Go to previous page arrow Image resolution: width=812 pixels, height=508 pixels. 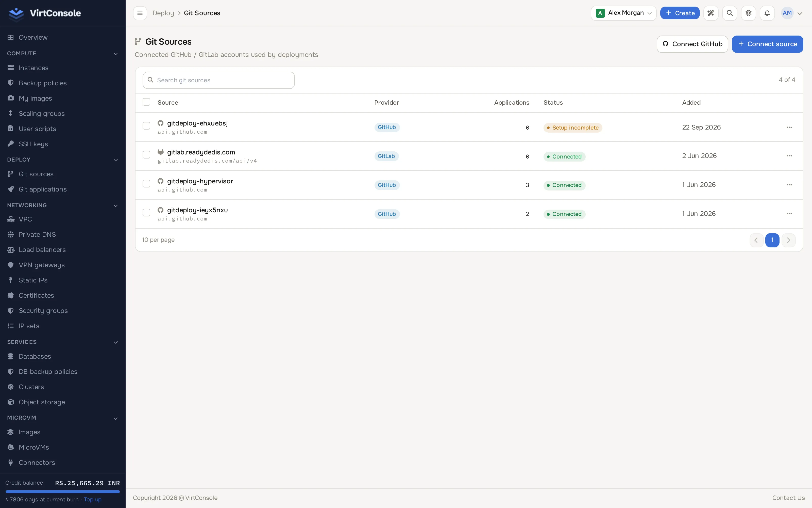click(756, 240)
